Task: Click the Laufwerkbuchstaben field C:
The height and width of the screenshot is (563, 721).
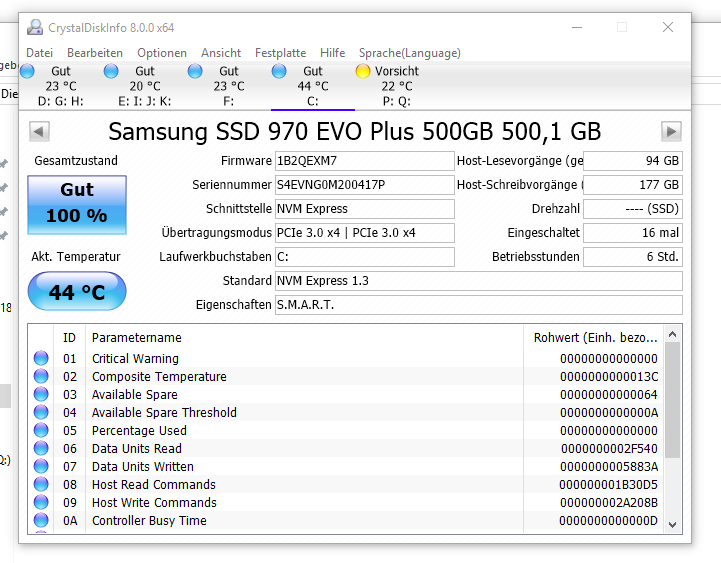Action: (365, 257)
